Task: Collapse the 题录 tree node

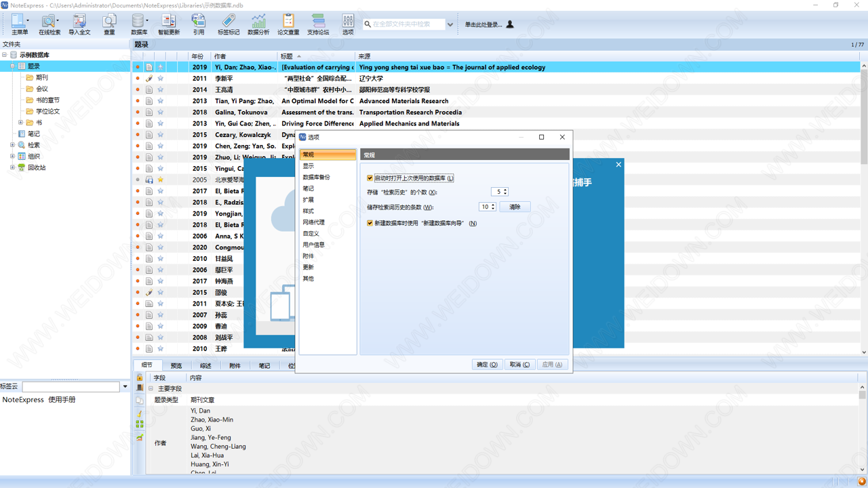Action: (12, 66)
